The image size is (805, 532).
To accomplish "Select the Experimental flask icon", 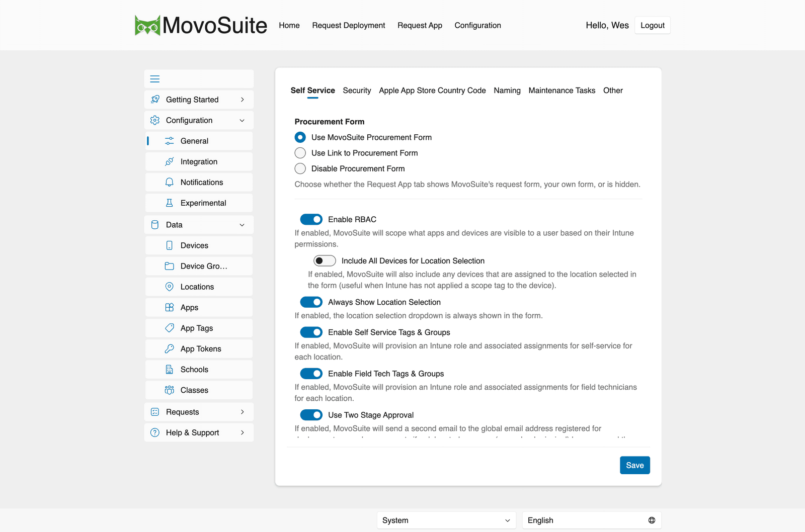I will pyautogui.click(x=170, y=203).
